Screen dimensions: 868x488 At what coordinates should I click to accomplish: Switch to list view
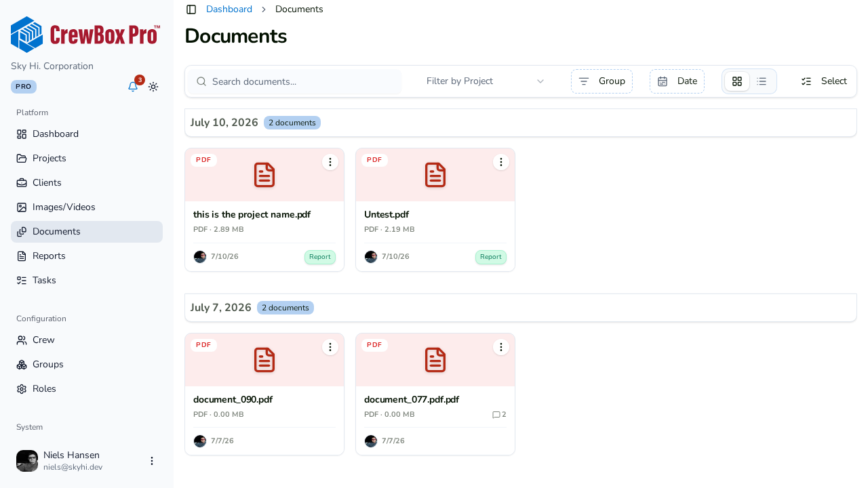[x=762, y=81]
